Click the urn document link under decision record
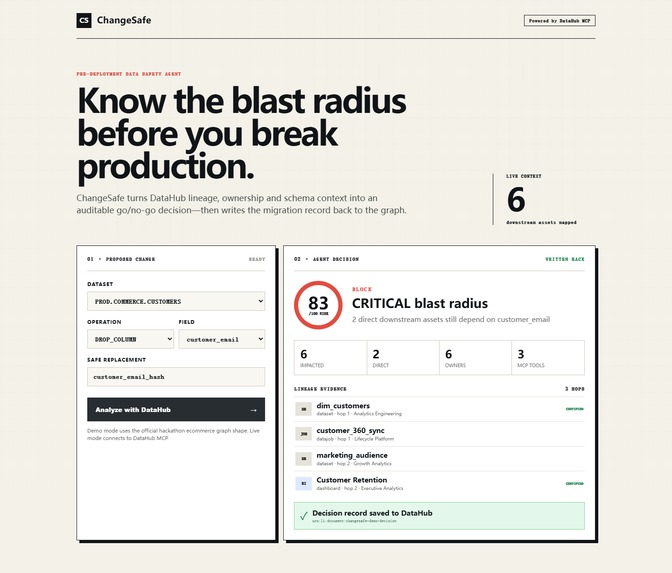672x573 pixels. pyautogui.click(x=354, y=521)
